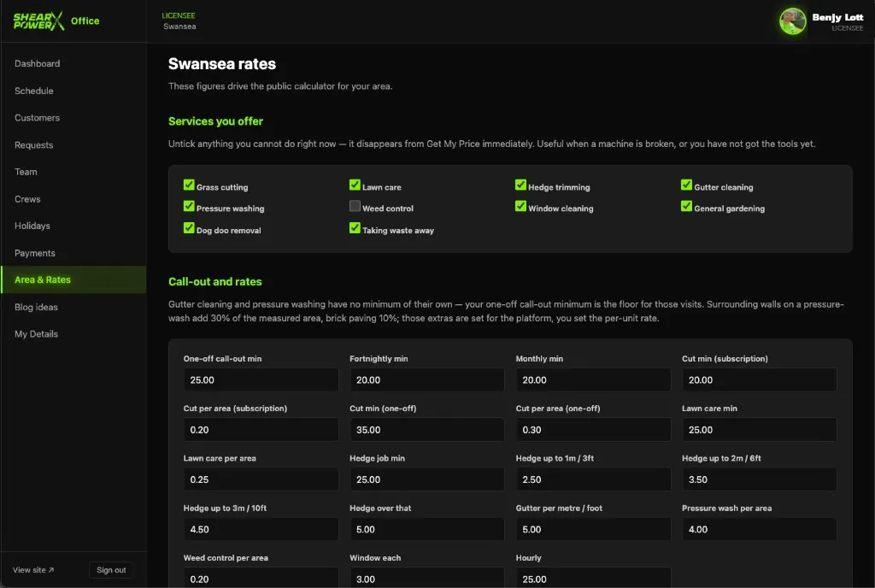Edit the Lawn care min field
The image size is (875, 588).
point(759,430)
